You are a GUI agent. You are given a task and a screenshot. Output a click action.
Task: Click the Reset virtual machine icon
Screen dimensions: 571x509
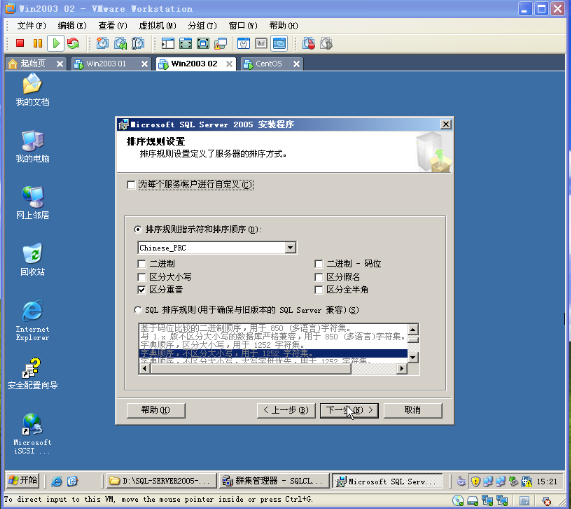[x=73, y=44]
